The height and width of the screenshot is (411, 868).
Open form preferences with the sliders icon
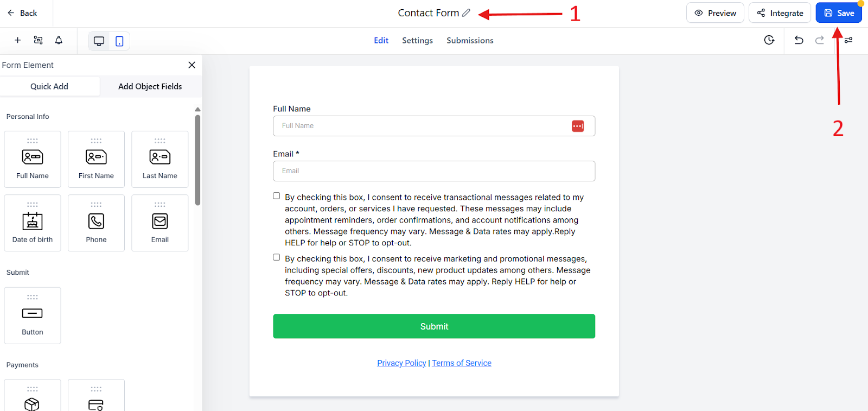click(x=847, y=40)
